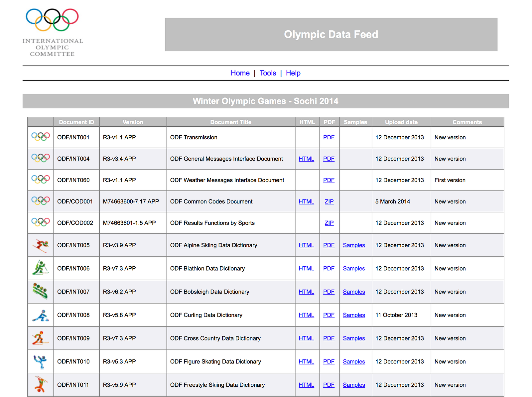This screenshot has height=397, width=532.
Task: Open PDF for ODF Transmission document
Action: pyautogui.click(x=329, y=137)
